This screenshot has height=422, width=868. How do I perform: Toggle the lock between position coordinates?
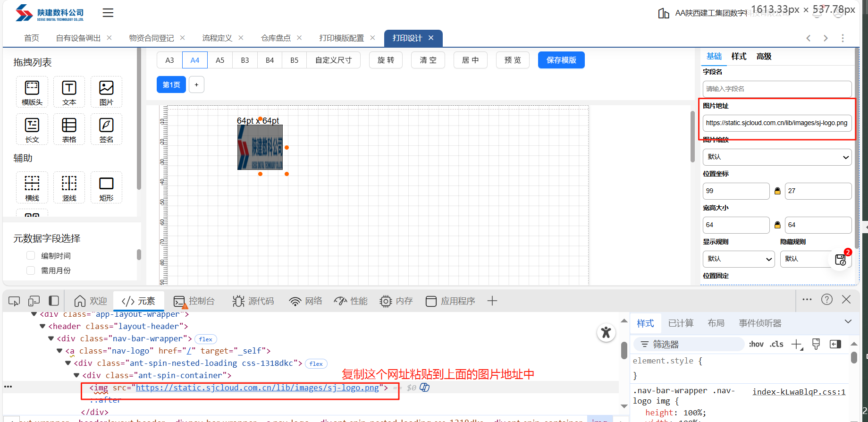[x=777, y=191]
